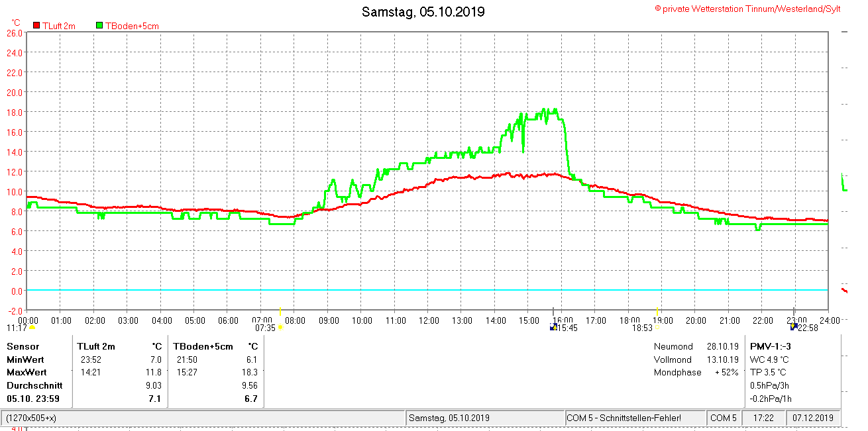Click the yellow marker beside 11:17
Screen dimensions: 868x431
[32, 328]
